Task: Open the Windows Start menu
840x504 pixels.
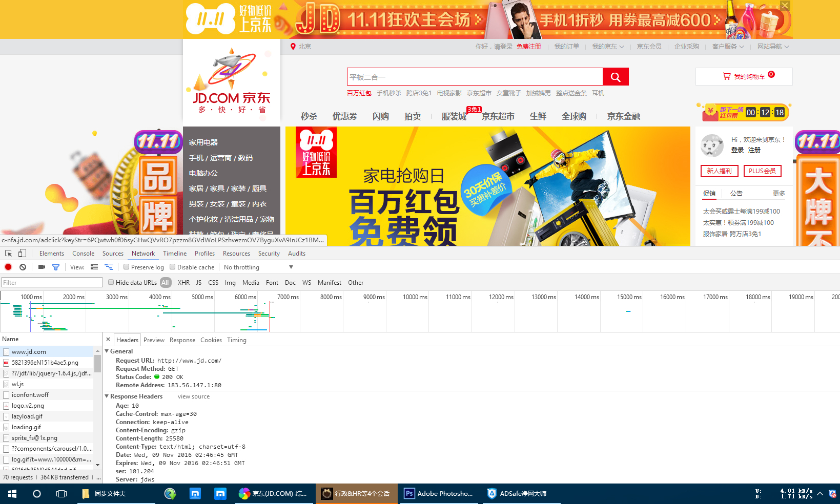Action: pyautogui.click(x=12, y=494)
